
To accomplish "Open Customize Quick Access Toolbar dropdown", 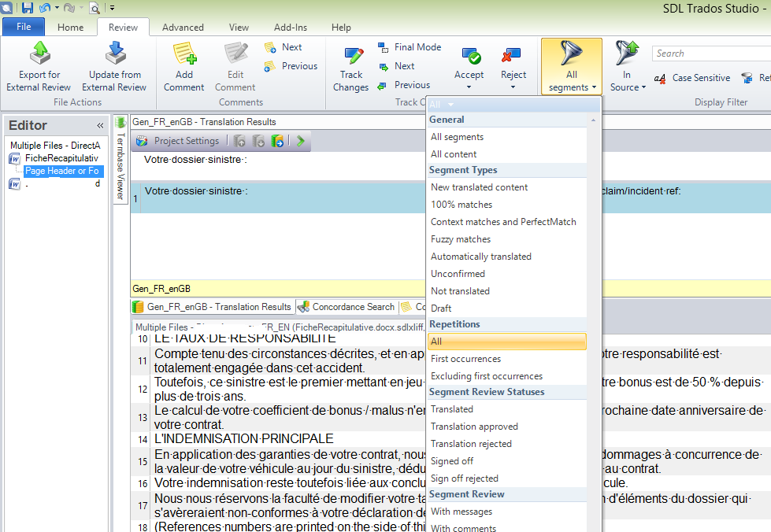I will pos(112,8).
